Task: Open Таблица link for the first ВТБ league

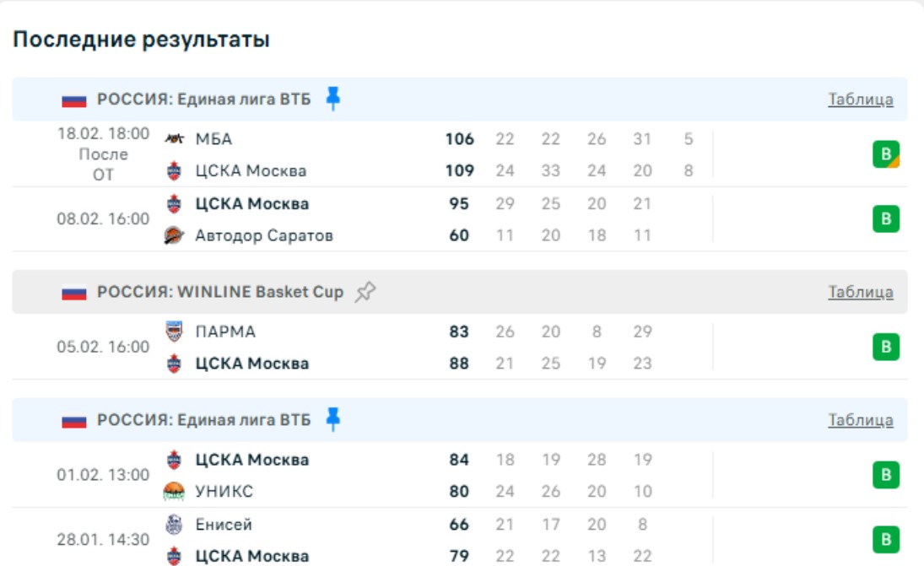Action: 860,100
